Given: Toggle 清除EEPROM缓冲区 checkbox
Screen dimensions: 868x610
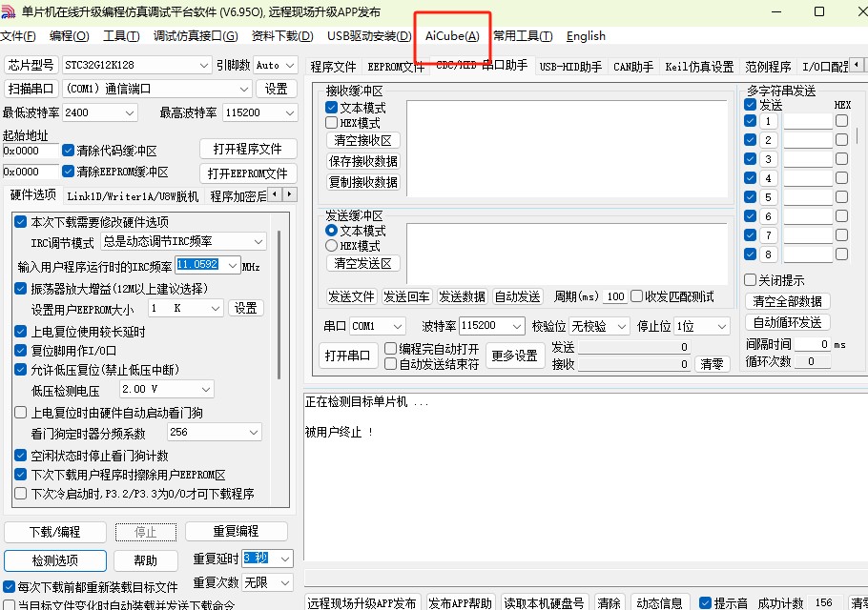Looking at the screenshot, I should [x=68, y=172].
